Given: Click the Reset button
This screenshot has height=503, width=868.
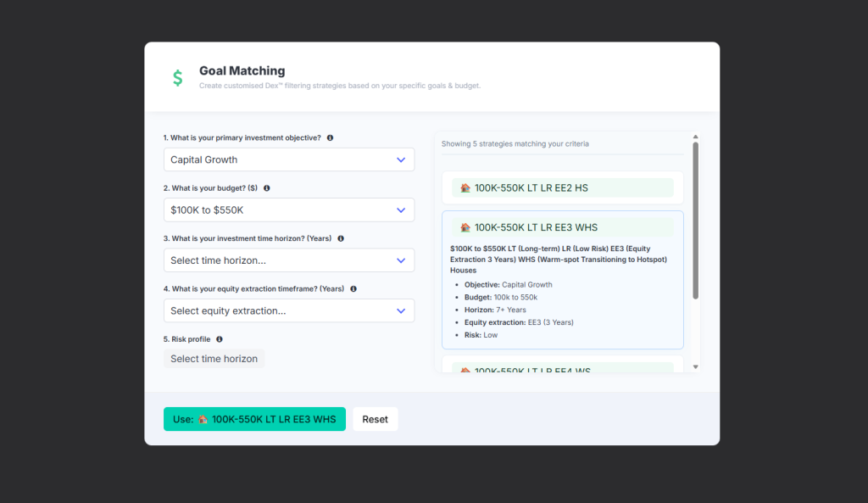Looking at the screenshot, I should [x=376, y=419].
